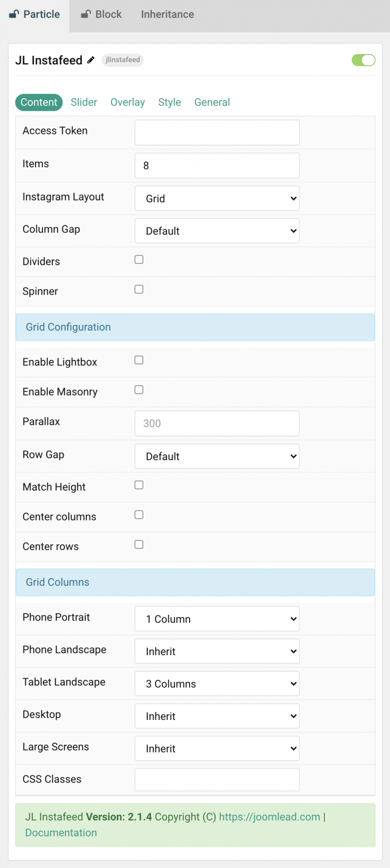
Task: Tick the Match Height checkbox
Action: 139,485
